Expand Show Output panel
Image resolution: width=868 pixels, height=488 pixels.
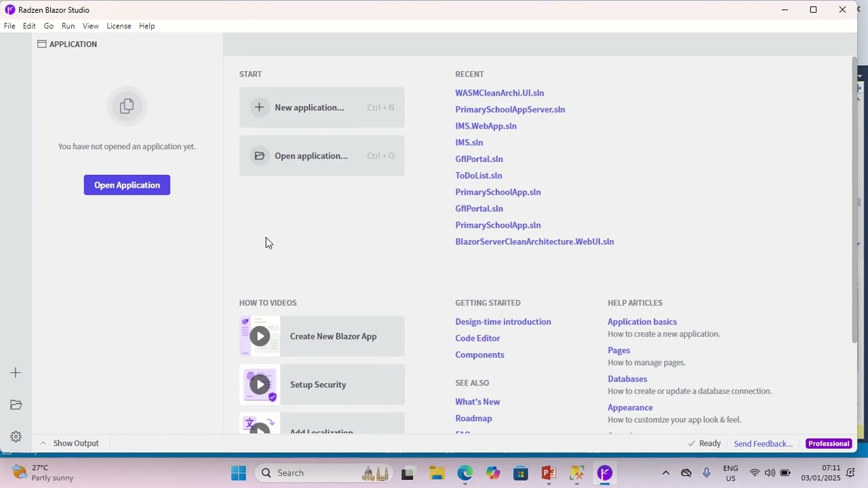(x=70, y=443)
